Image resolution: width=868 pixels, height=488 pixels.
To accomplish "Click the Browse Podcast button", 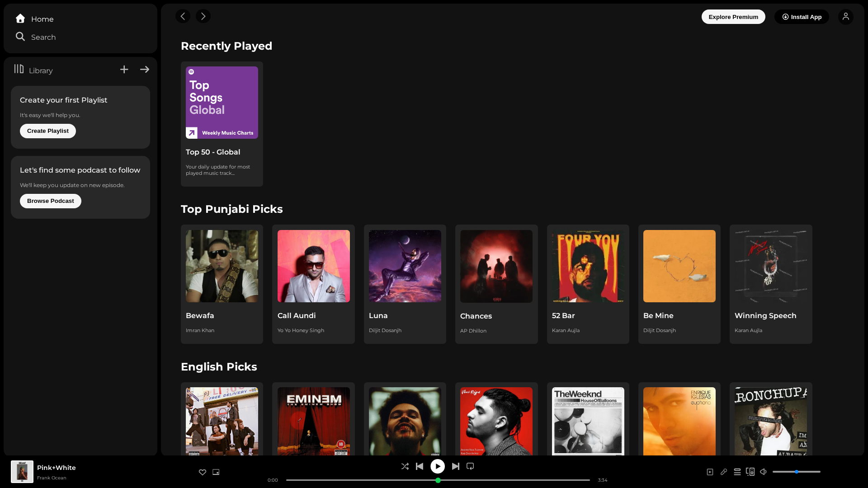I will coord(51,201).
